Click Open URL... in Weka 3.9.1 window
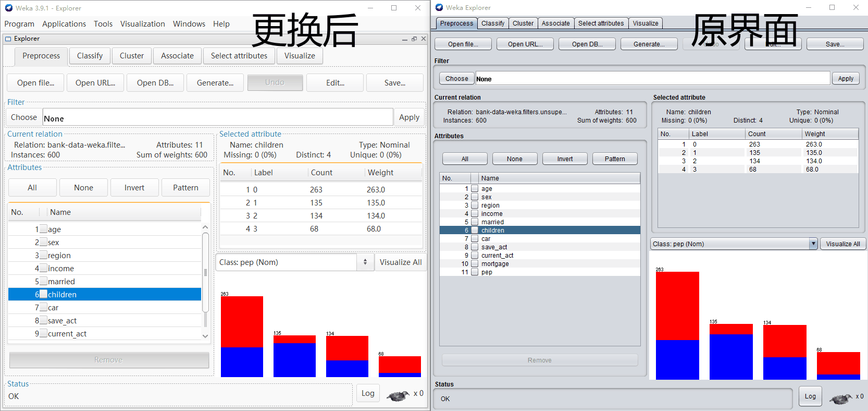 coord(95,83)
